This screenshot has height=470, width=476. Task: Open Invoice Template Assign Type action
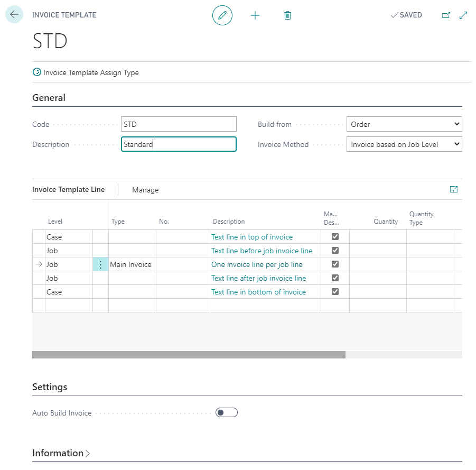(x=86, y=72)
